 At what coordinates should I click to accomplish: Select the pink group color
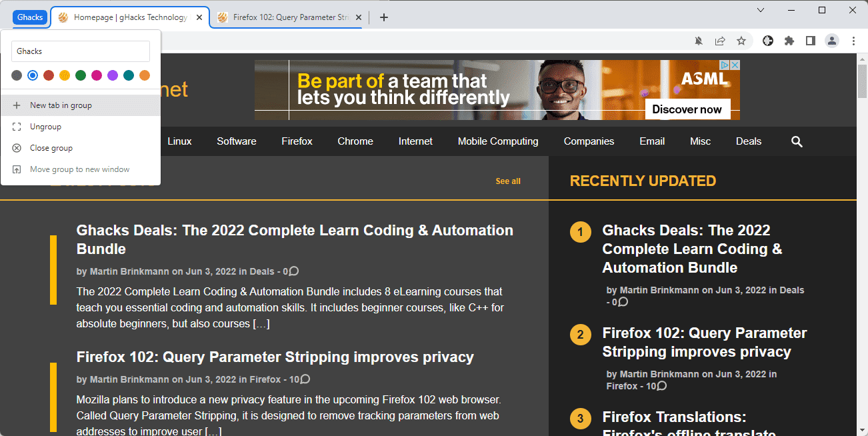(97, 75)
